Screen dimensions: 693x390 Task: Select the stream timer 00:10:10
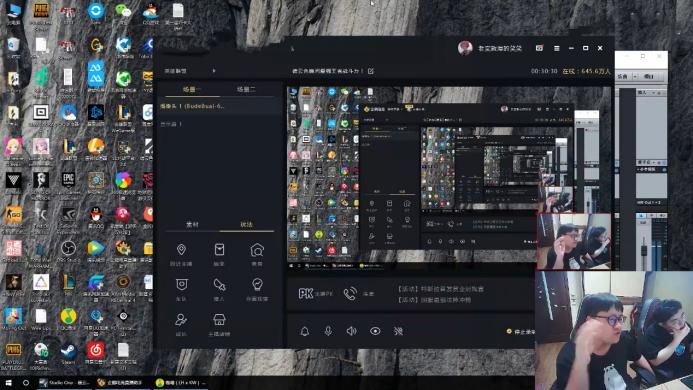[544, 71]
